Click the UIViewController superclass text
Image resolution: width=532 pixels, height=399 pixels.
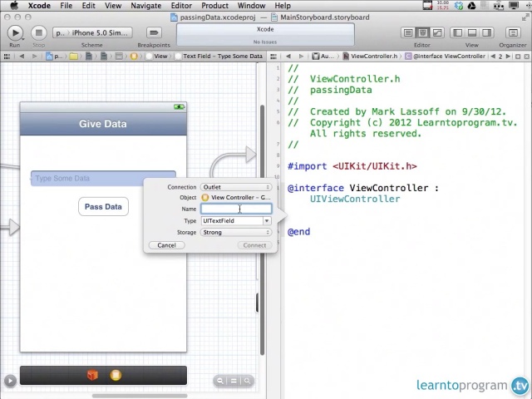[x=355, y=199]
